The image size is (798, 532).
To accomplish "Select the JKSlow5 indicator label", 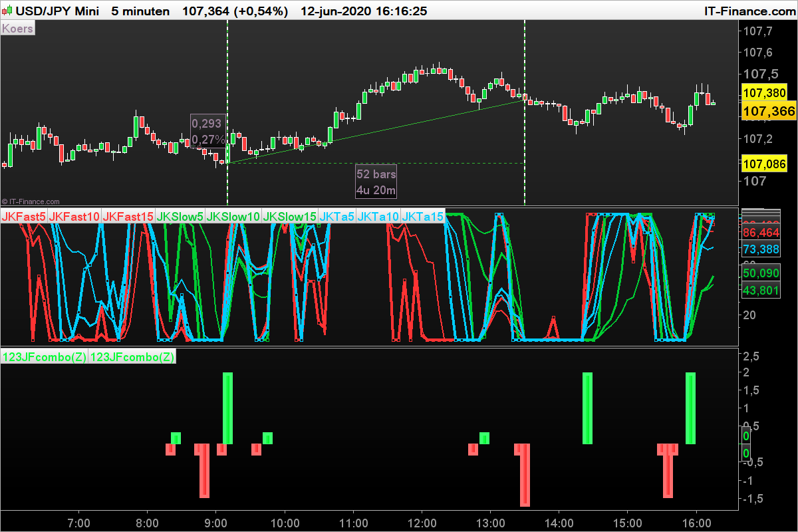I will [180, 217].
